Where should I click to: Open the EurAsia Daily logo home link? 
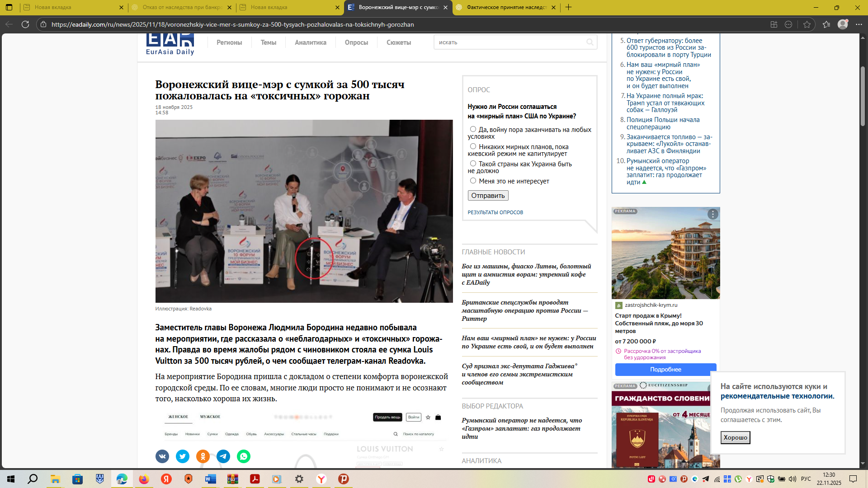click(170, 44)
